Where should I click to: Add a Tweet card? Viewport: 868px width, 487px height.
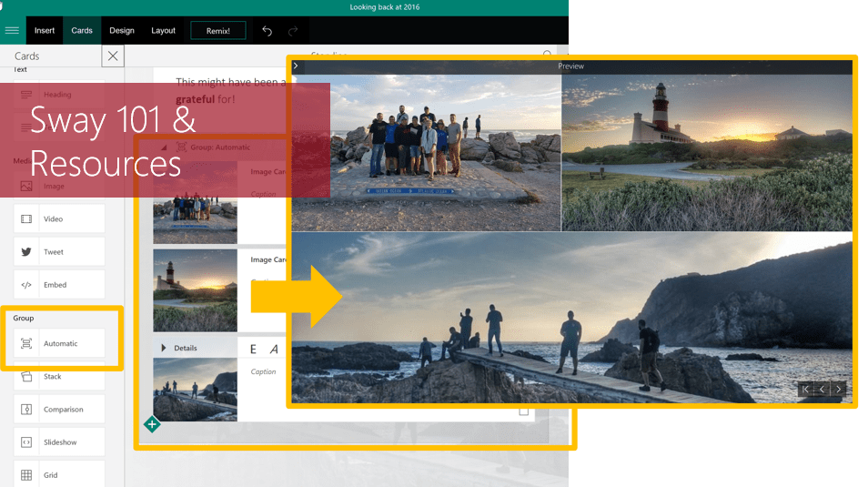(x=59, y=251)
